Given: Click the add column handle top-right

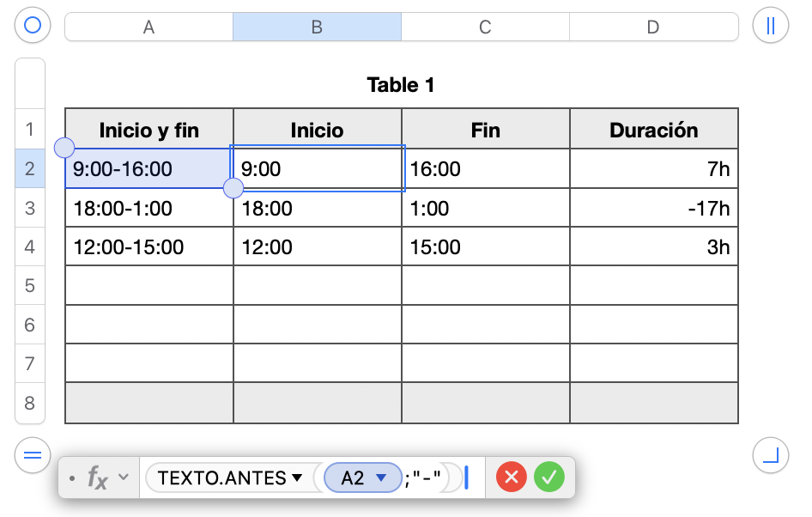Looking at the screenshot, I should (x=770, y=26).
